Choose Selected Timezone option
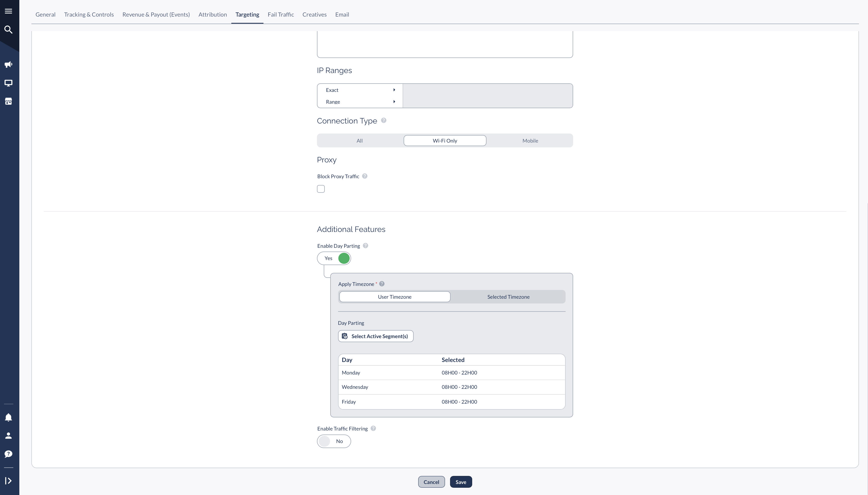 [x=509, y=297]
